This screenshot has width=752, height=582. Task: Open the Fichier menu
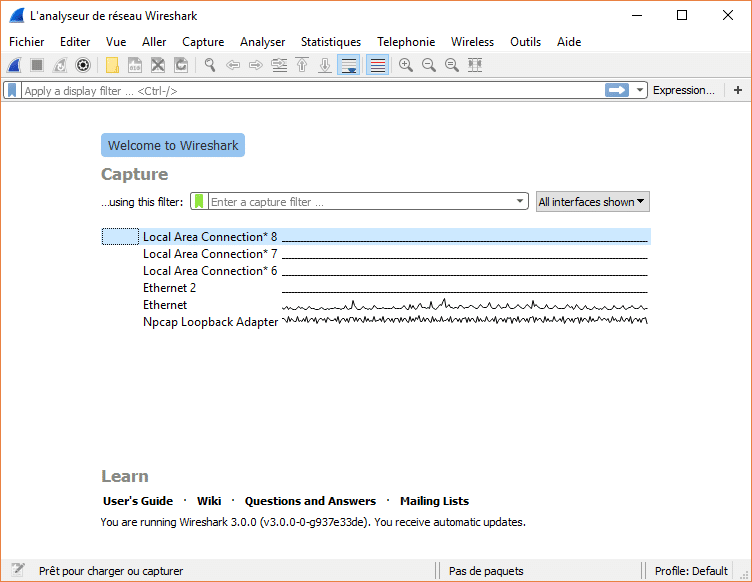27,42
